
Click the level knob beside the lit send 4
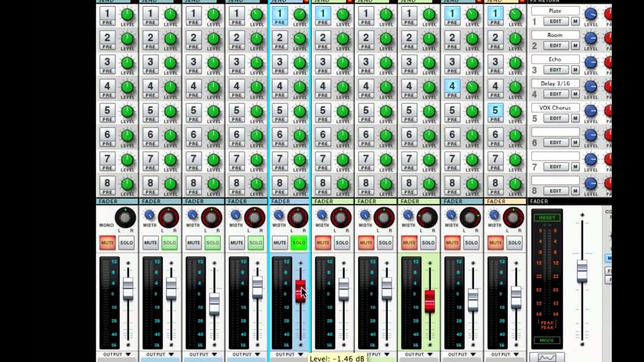coord(472,86)
